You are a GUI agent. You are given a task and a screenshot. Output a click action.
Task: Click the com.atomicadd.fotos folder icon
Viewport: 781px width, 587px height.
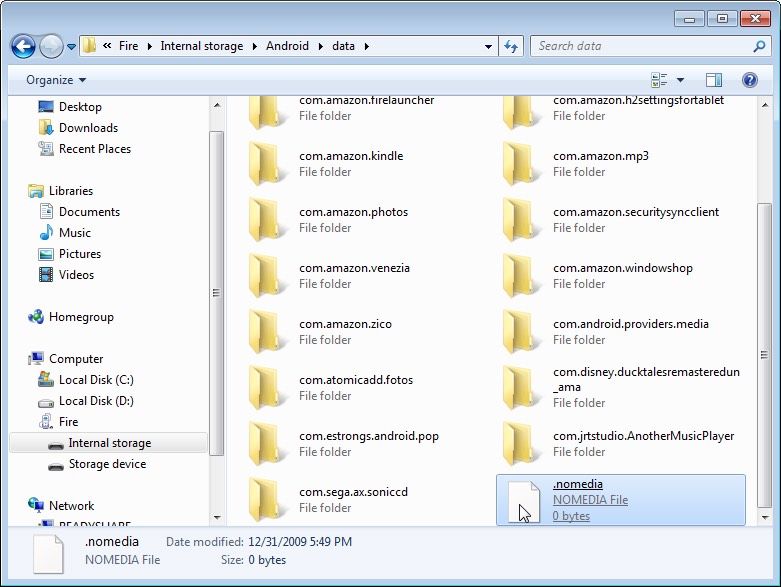266,387
